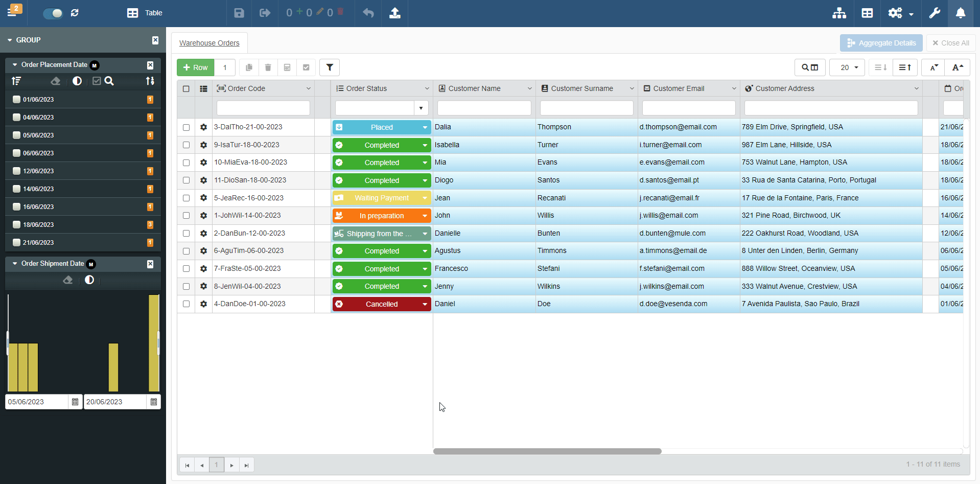Click the wrench tools icon
Viewport: 980px width, 484px height.
pos(935,13)
